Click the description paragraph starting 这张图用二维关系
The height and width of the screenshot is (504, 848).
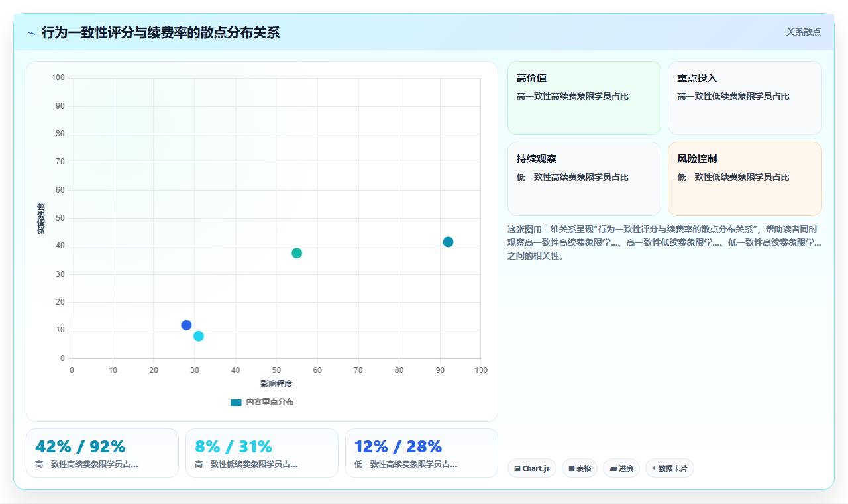coord(664,242)
